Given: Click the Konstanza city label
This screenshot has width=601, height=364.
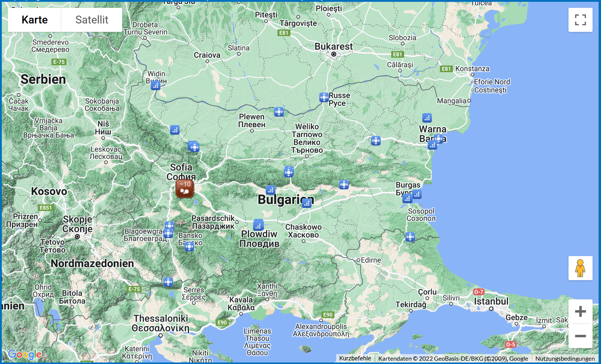Looking at the screenshot, I should 472,69.
